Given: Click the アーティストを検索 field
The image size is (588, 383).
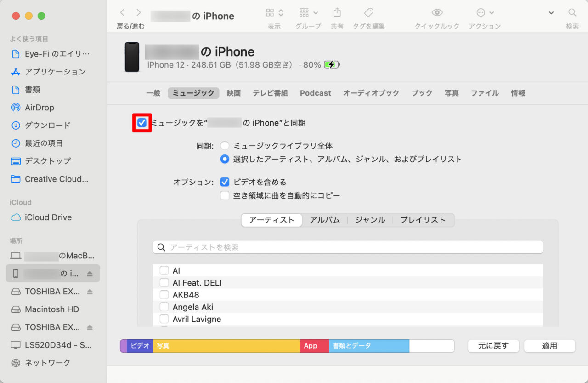Looking at the screenshot, I should [x=348, y=247].
